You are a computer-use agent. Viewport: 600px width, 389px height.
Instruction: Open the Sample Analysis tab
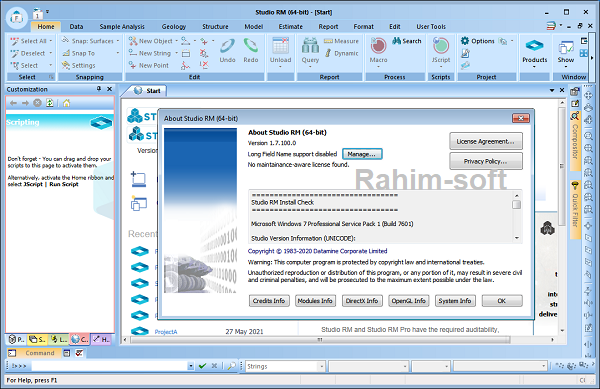pyautogui.click(x=122, y=26)
